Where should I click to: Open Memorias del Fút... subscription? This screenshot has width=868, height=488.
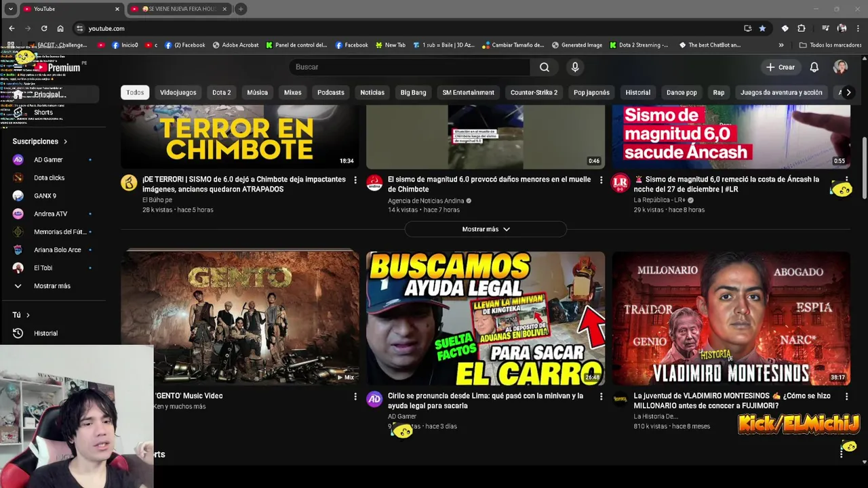[53, 232]
